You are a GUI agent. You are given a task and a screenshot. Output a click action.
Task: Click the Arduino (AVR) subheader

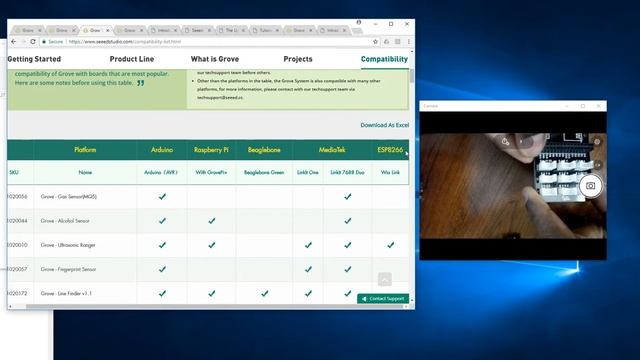(x=161, y=172)
